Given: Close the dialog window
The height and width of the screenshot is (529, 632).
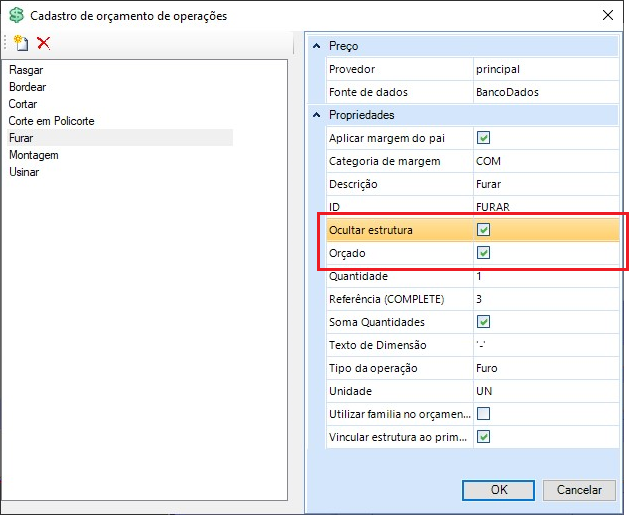Looking at the screenshot, I should [x=608, y=15].
